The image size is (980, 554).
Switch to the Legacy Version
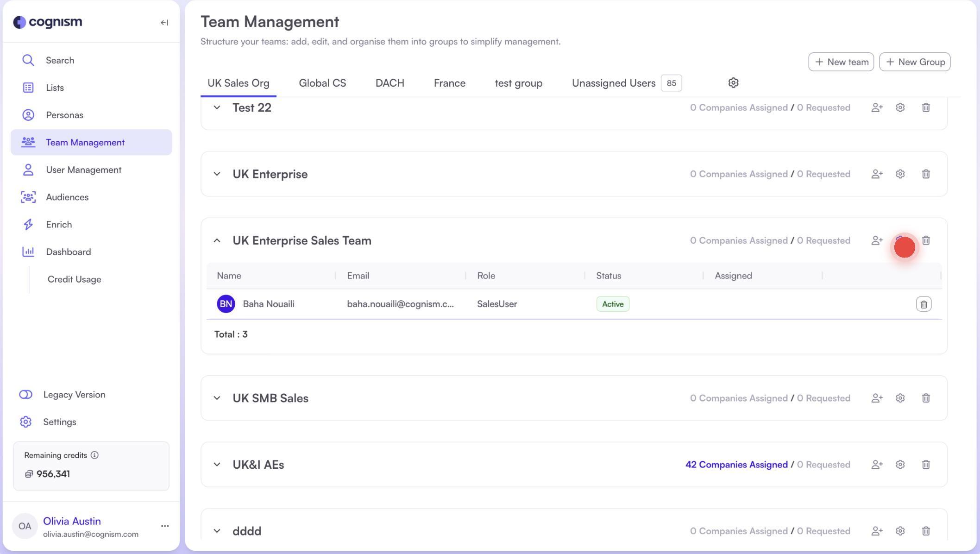74,394
